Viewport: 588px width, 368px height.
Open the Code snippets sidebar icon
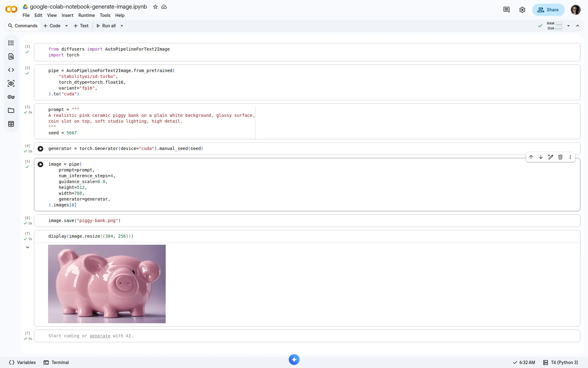(x=11, y=70)
